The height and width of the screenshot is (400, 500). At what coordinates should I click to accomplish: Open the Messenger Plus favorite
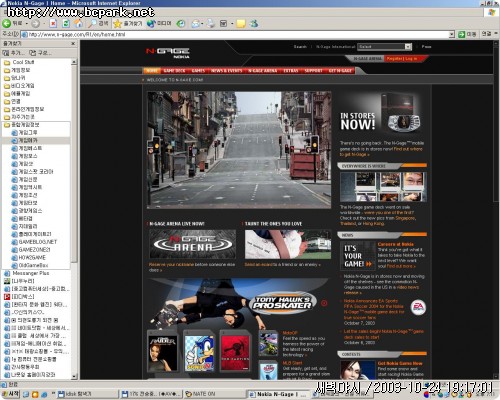click(27, 273)
